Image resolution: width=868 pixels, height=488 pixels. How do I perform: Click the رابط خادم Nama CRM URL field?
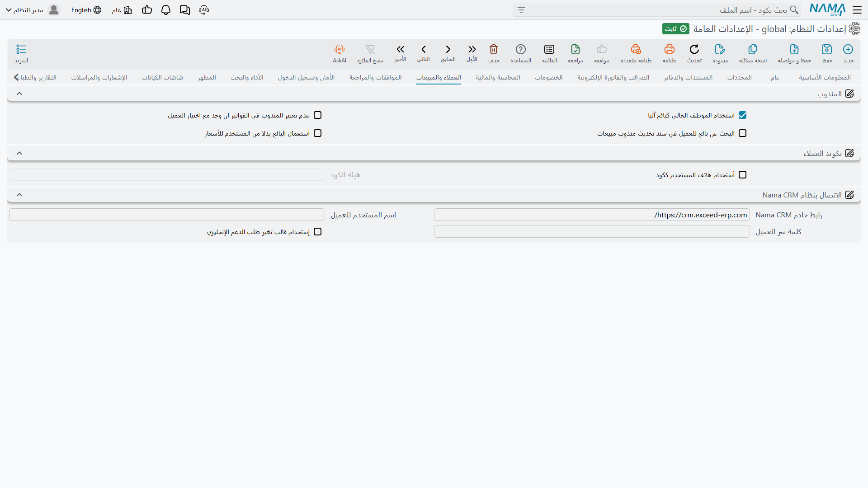coord(592,215)
